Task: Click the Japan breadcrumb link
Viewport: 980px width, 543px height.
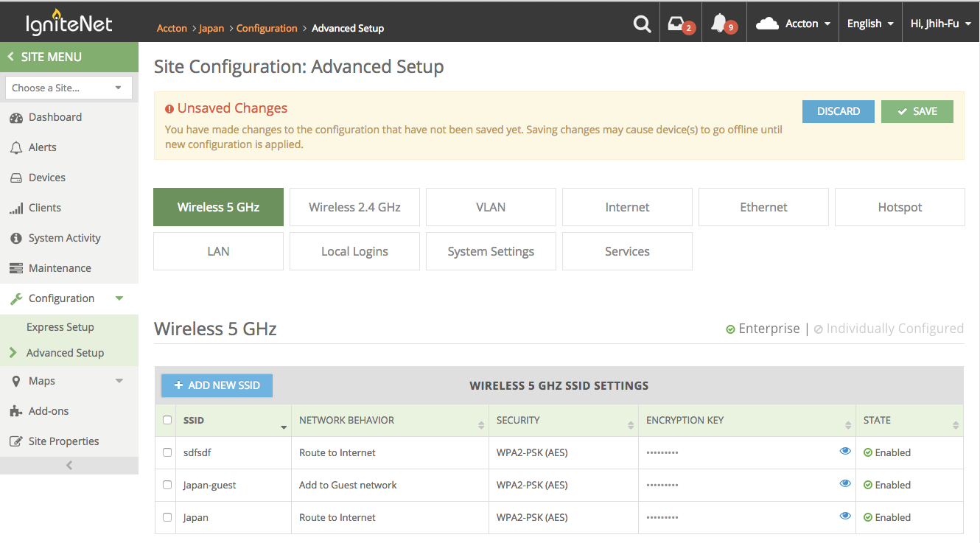Action: coord(211,28)
